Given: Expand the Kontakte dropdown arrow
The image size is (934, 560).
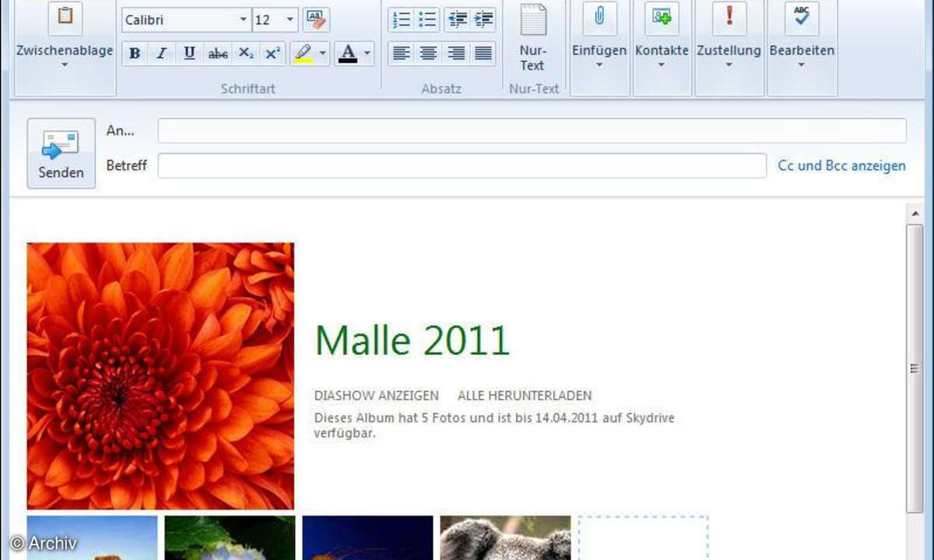Looking at the screenshot, I should pyautogui.click(x=662, y=65).
